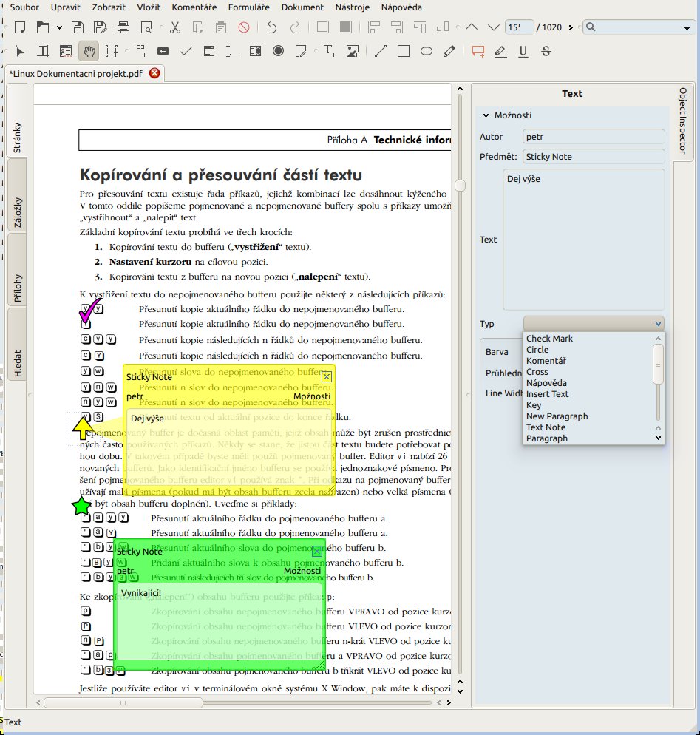The width and height of the screenshot is (700, 735).
Task: Open the search box dropdown arrow
Action: tap(687, 28)
